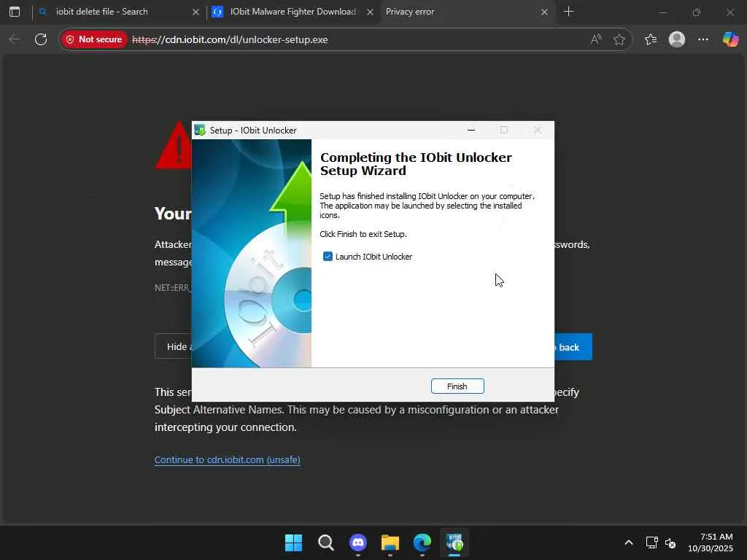Click the Not secure badge
The height and width of the screenshot is (560, 747).
pyautogui.click(x=94, y=39)
